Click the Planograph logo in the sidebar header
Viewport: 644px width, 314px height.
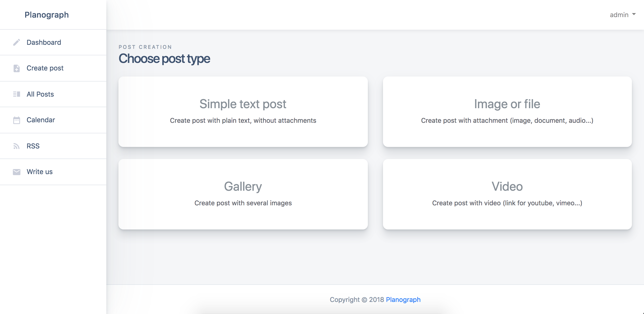47,15
